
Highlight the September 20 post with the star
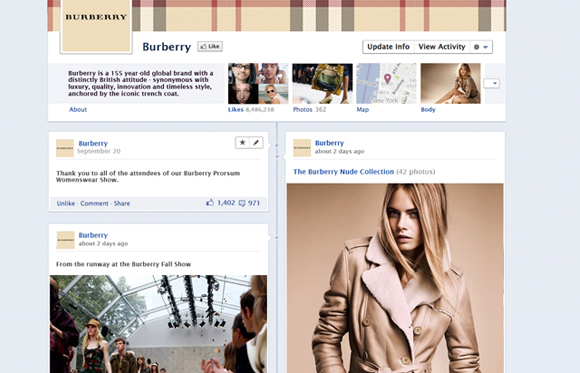(x=242, y=142)
